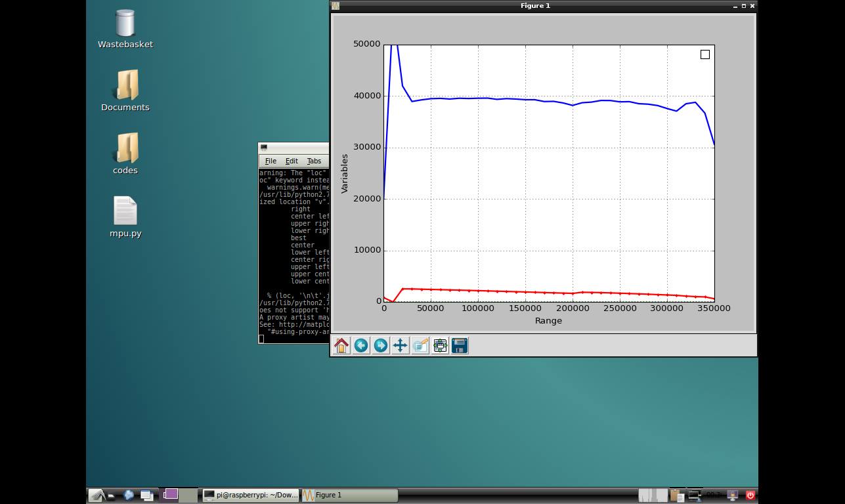
Task: Select the Zoom to rectangle tool
Action: tap(420, 345)
